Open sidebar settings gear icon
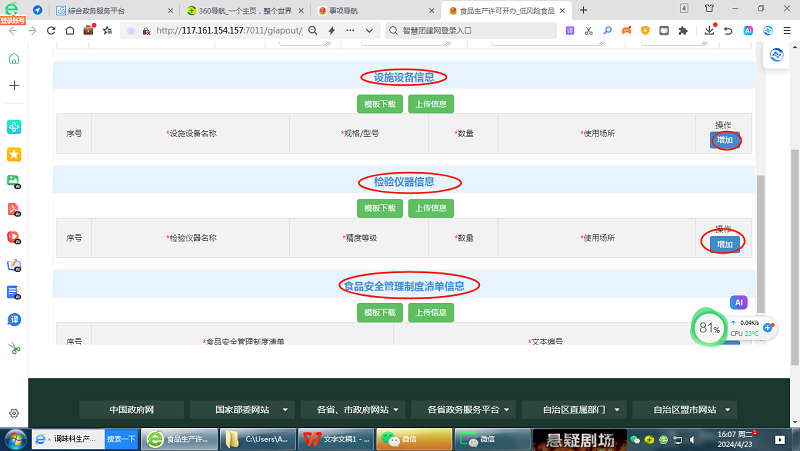Viewport: 800px width, 451px height. point(14,413)
